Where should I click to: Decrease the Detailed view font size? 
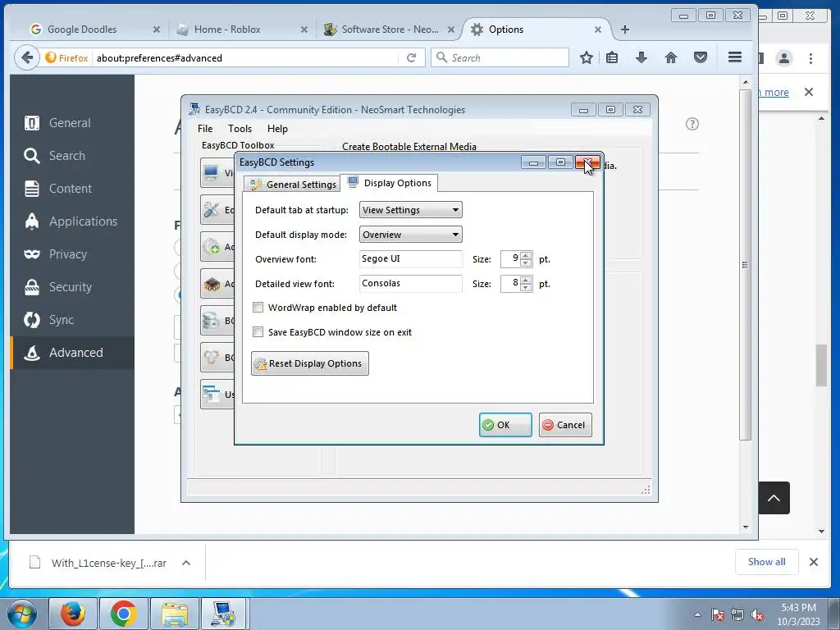click(526, 288)
